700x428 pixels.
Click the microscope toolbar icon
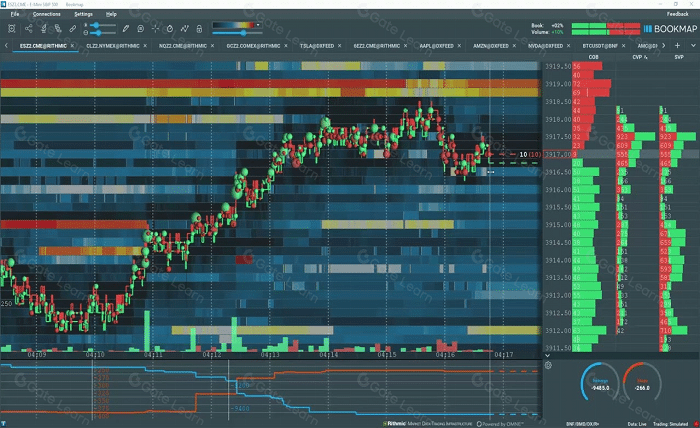(43, 29)
